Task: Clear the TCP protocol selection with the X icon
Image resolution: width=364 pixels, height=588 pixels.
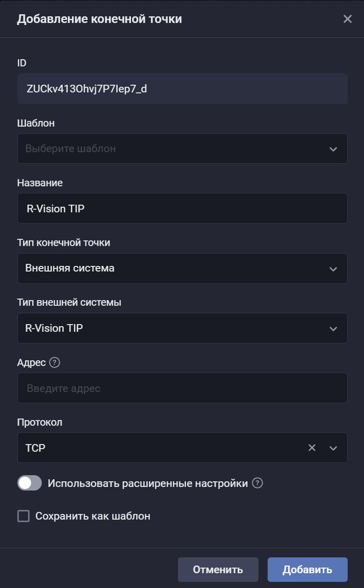Action: click(311, 448)
